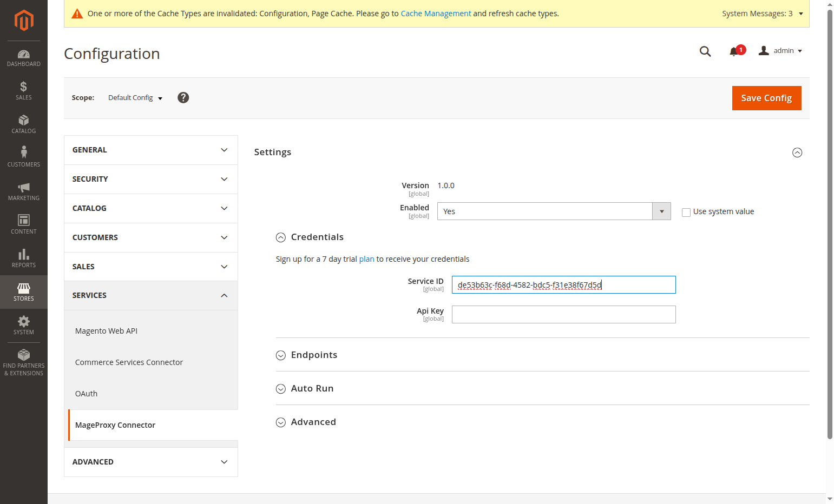Show scope help question mark icon

coord(183,97)
